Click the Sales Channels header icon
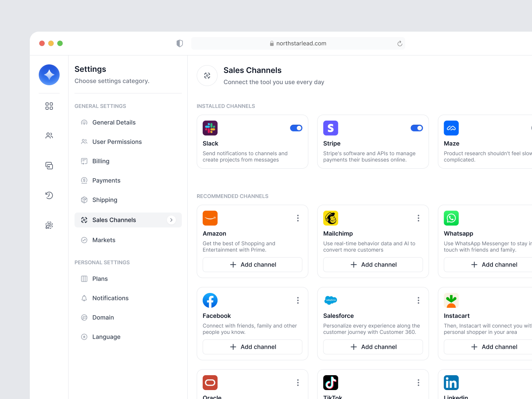This screenshot has height=399, width=532. tap(207, 76)
